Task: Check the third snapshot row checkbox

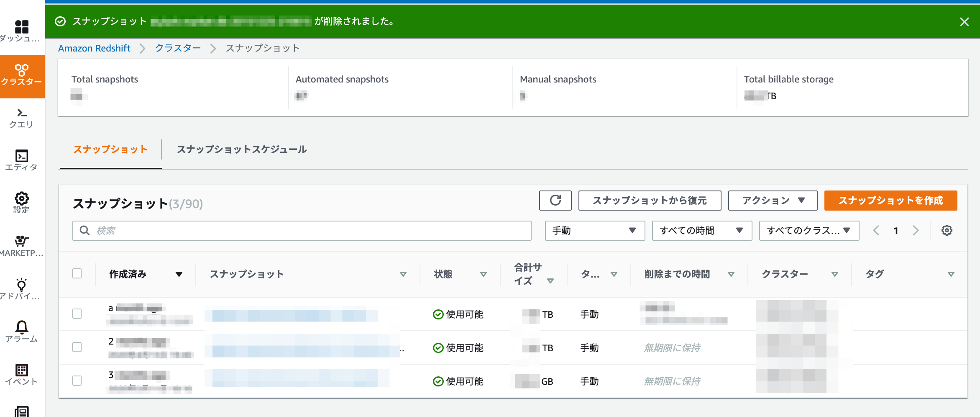Action: (77, 381)
